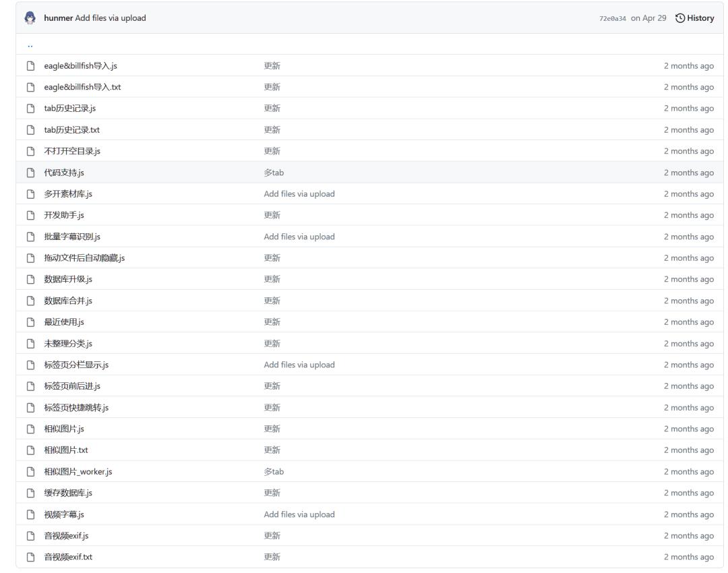
Task: Open file 标签页前后进.js
Action: click(72, 386)
